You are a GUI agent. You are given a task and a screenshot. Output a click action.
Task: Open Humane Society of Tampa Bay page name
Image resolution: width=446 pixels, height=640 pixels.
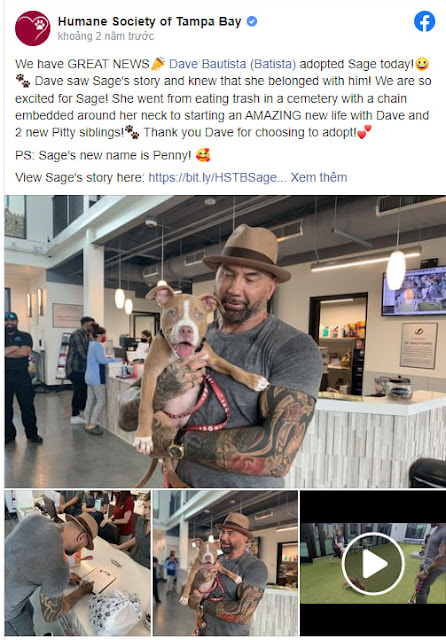click(149, 21)
